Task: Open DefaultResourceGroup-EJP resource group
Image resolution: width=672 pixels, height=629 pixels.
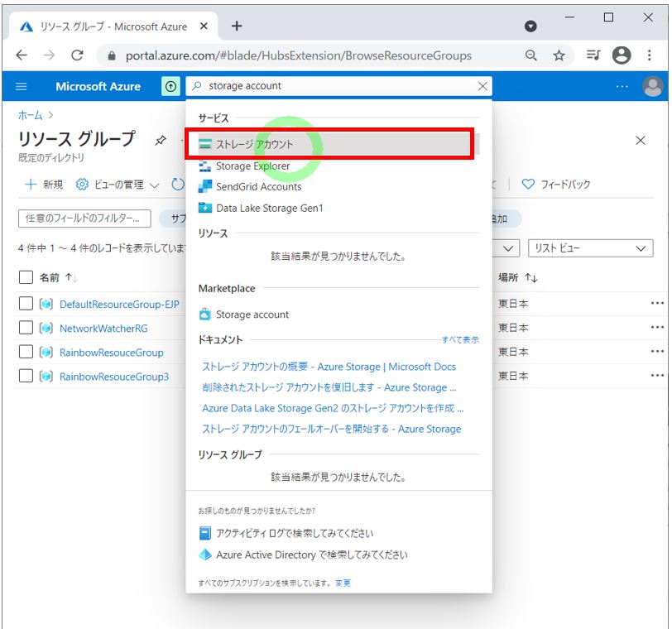Action: (x=119, y=305)
